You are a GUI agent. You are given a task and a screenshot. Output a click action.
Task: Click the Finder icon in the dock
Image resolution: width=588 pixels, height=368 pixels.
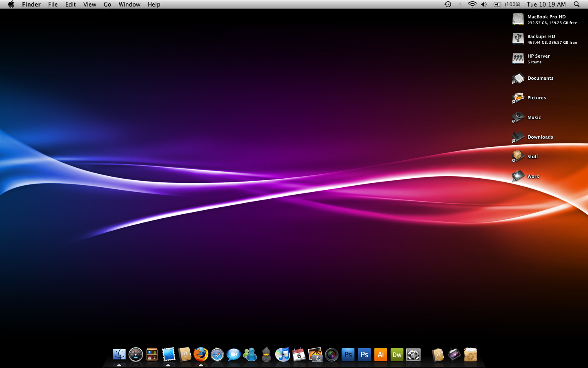point(119,354)
